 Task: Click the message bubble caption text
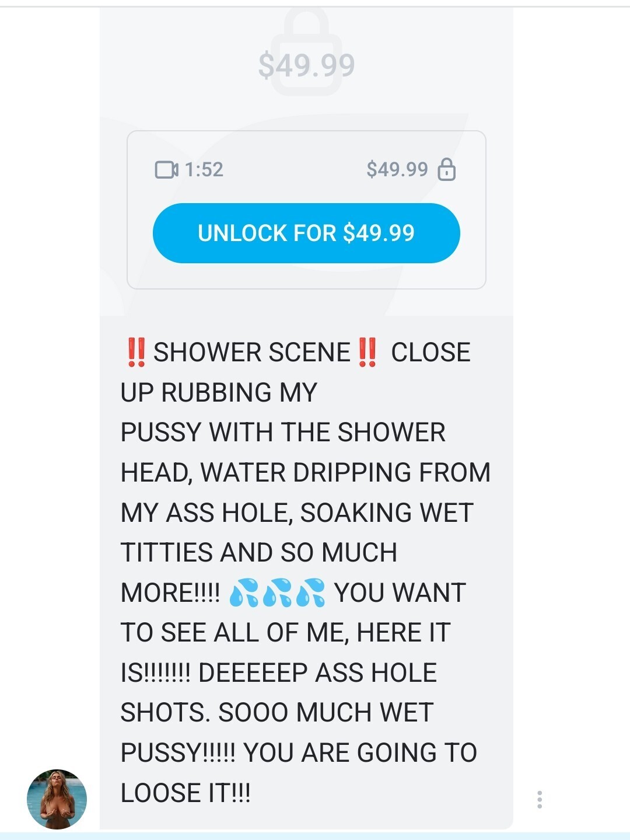305,572
